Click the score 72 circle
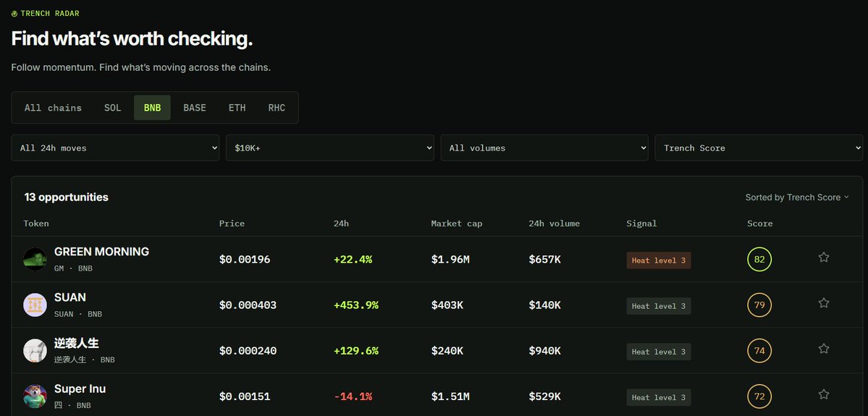Screen dimensions: 868x416 [759, 396]
